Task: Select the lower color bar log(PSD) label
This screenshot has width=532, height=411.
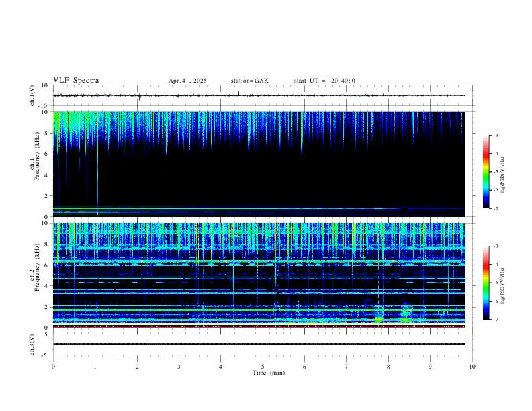Action: 503,286
